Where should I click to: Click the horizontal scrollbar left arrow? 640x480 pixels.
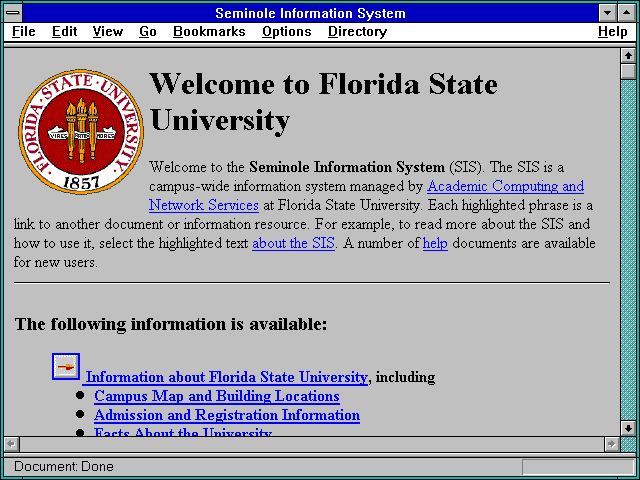point(12,444)
